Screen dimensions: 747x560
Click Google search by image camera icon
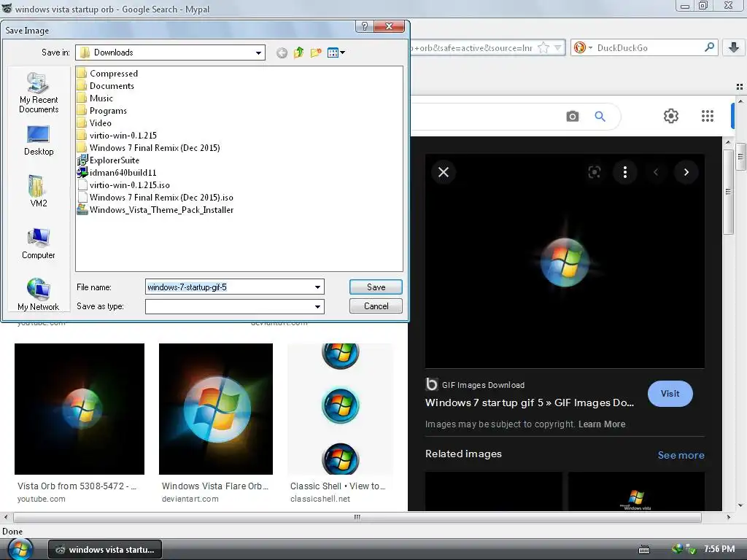coord(573,116)
